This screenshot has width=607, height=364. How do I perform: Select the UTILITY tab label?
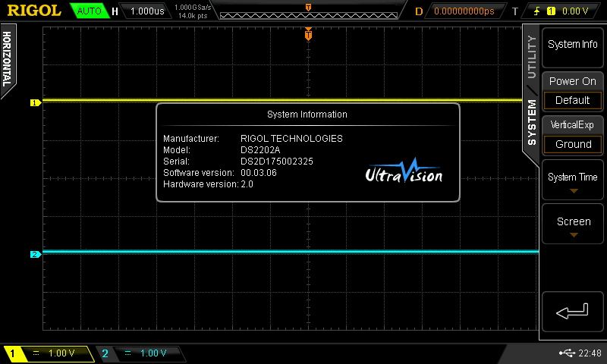point(532,57)
